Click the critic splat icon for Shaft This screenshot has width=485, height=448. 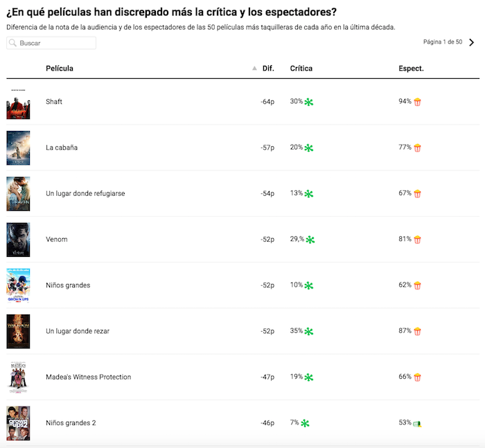(309, 102)
